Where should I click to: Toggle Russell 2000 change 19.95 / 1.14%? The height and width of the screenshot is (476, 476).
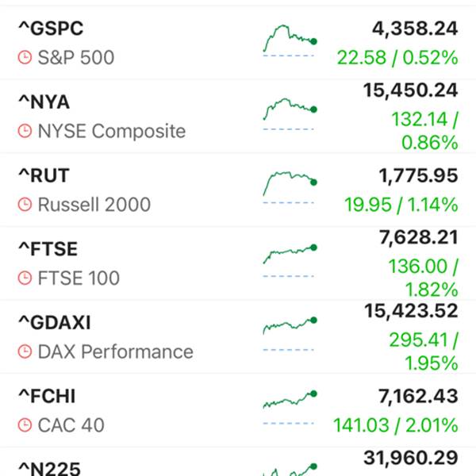[x=401, y=205]
